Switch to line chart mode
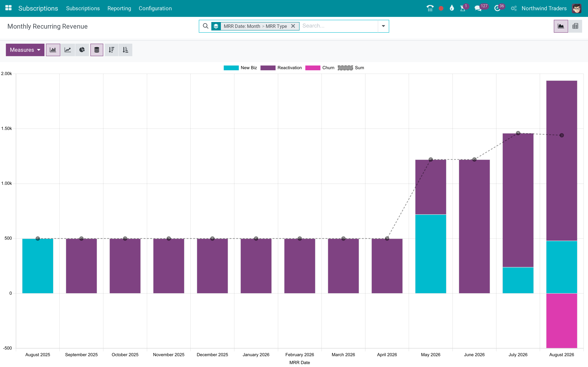Viewport: 588px width, 367px height. [x=68, y=50]
